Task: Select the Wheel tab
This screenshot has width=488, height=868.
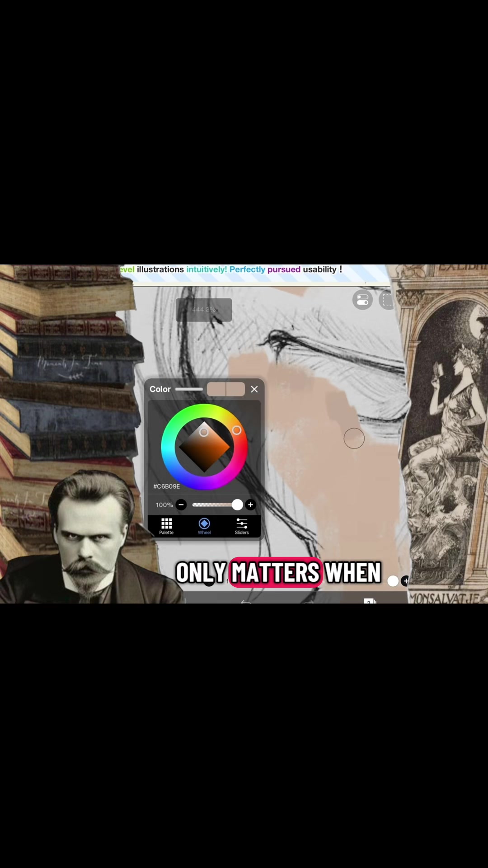Action: click(204, 526)
